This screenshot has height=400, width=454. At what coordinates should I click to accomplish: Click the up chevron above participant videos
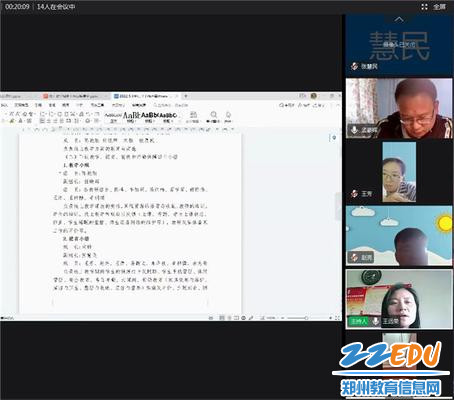pos(399,20)
